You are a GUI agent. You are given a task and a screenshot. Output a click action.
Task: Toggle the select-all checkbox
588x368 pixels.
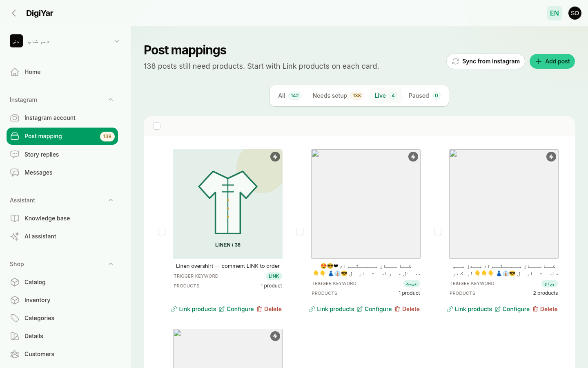tap(157, 126)
